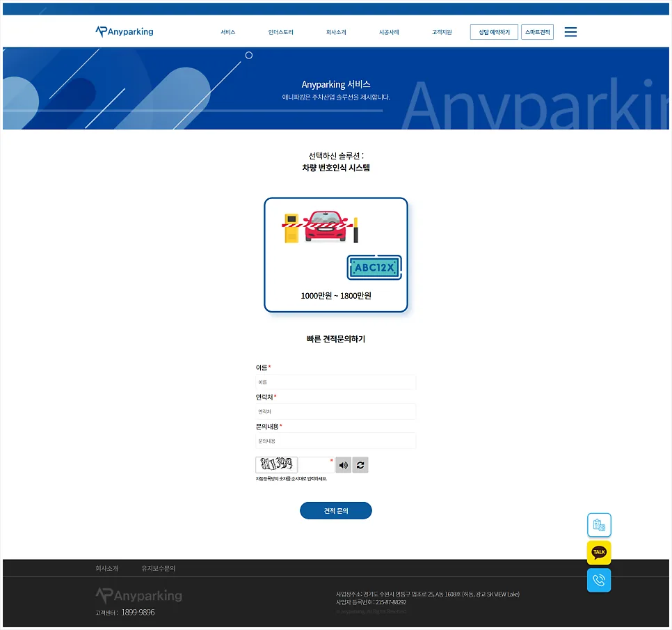Click the 1000만원 ~ 1800만원 price text

coord(336,295)
